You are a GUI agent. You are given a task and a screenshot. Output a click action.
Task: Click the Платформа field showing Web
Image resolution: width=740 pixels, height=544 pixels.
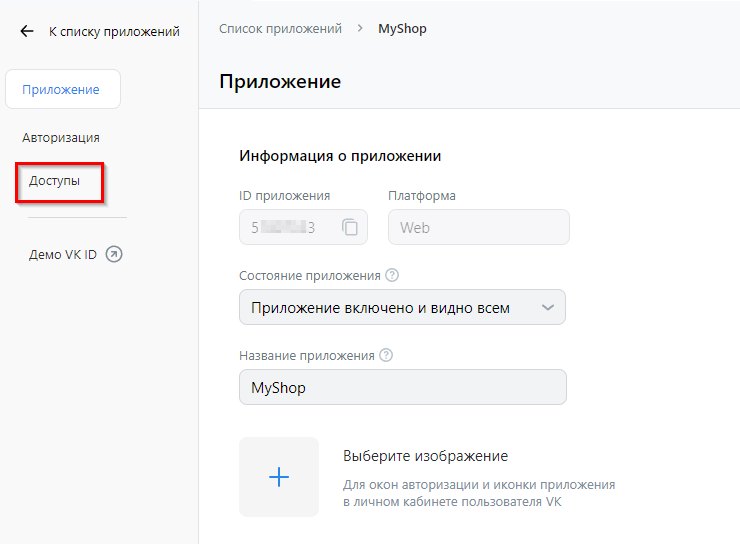coord(478,227)
